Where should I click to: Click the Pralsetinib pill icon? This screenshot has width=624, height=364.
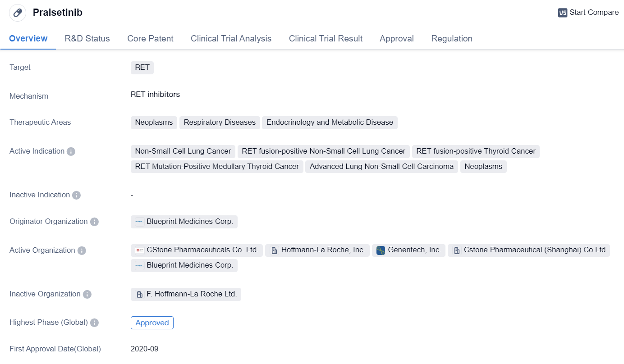(18, 13)
